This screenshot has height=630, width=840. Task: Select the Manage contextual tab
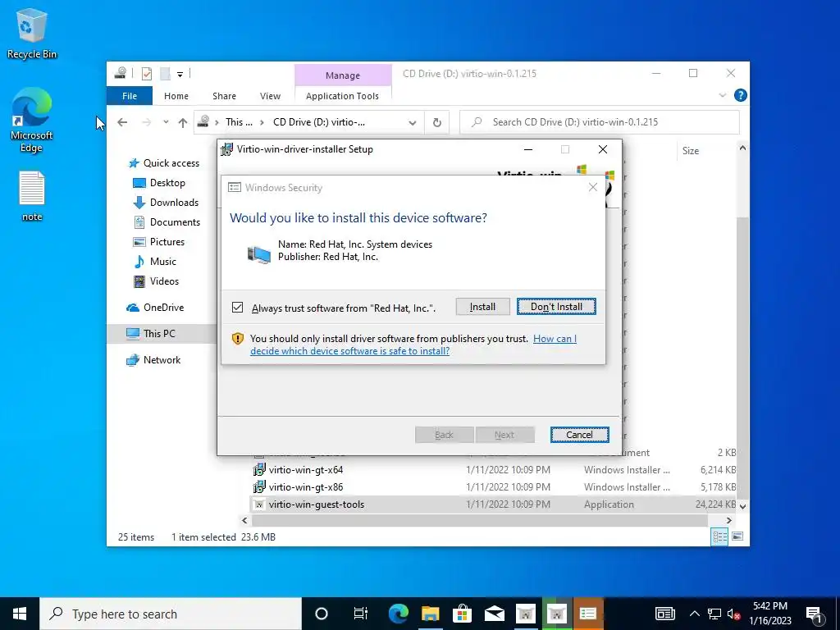point(343,75)
